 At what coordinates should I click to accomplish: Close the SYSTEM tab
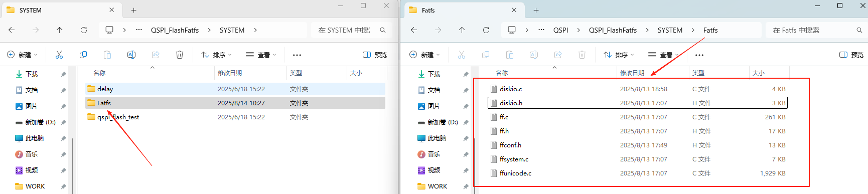point(111,10)
